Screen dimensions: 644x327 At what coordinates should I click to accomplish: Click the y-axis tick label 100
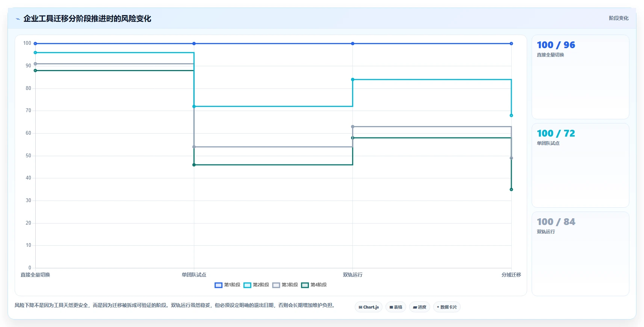point(27,43)
